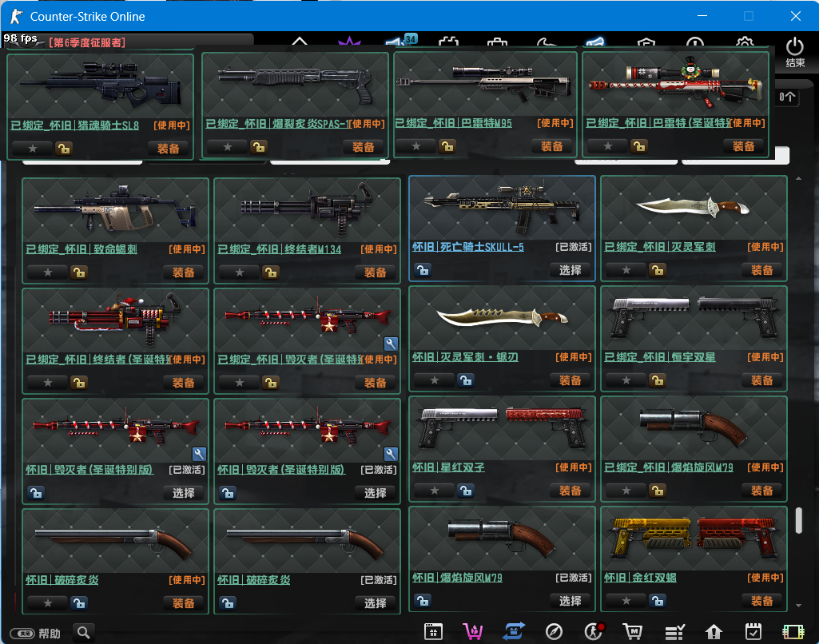Click the 结束 power button

click(795, 52)
